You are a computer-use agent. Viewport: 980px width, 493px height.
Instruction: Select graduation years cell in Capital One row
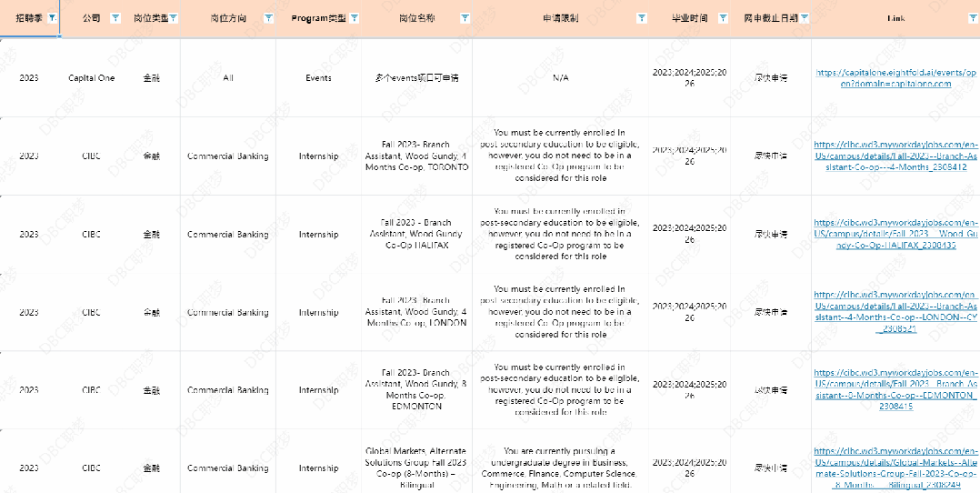point(689,78)
